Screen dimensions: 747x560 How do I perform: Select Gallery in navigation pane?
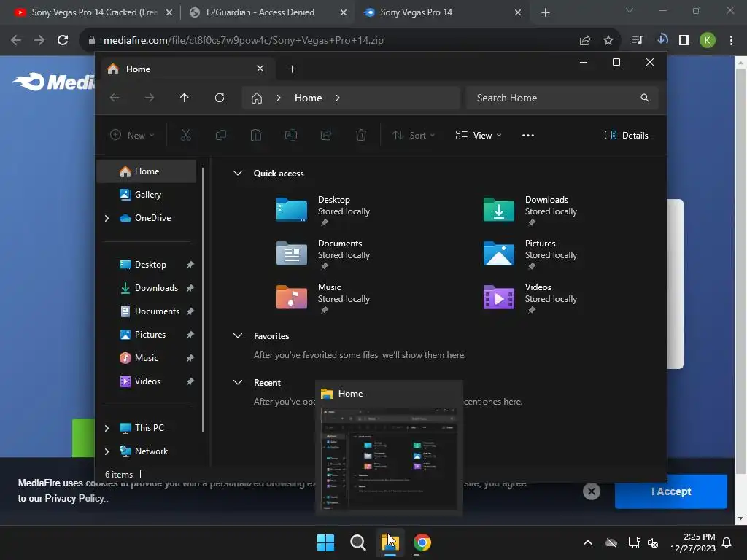click(147, 195)
